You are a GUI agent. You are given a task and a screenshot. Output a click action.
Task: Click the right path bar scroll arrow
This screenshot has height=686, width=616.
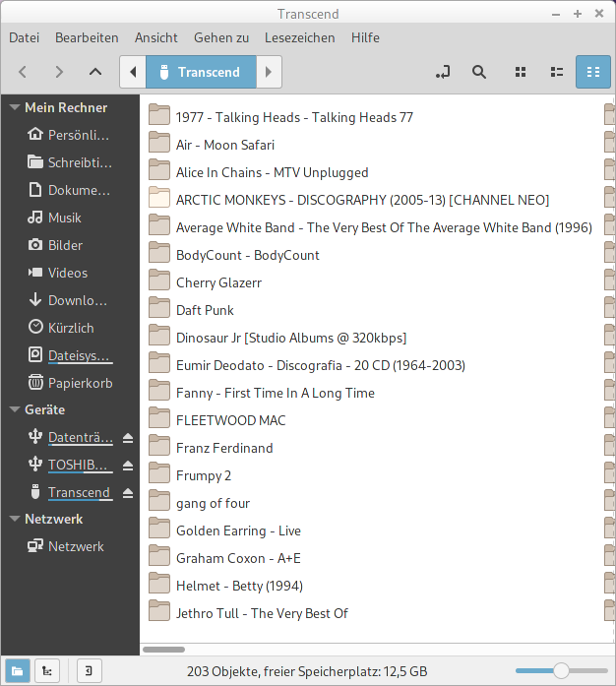pyautogui.click(x=269, y=72)
